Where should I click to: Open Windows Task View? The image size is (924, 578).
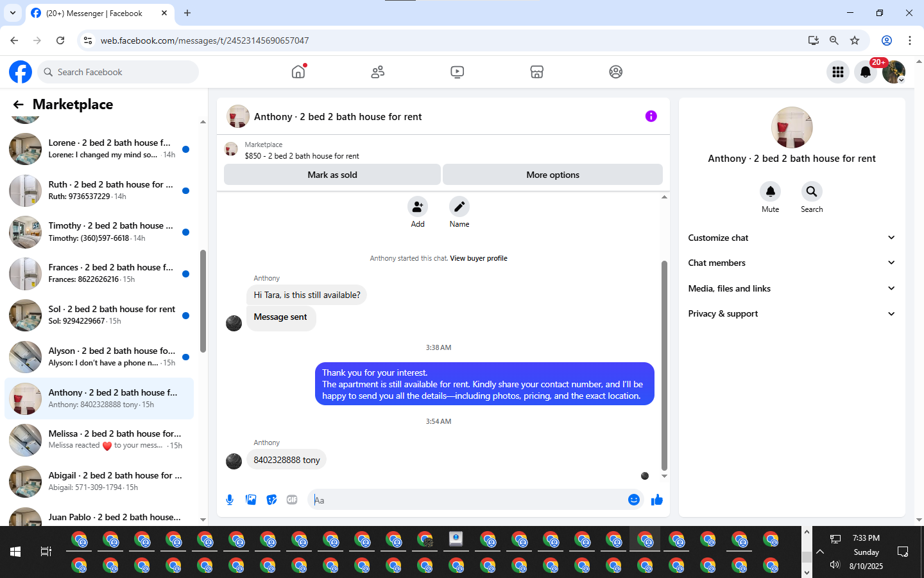click(46, 552)
